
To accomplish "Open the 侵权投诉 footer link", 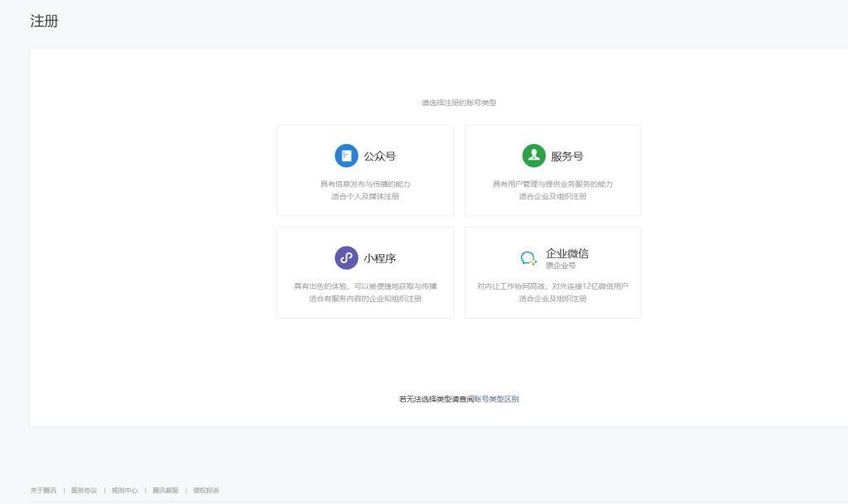I will click(206, 491).
